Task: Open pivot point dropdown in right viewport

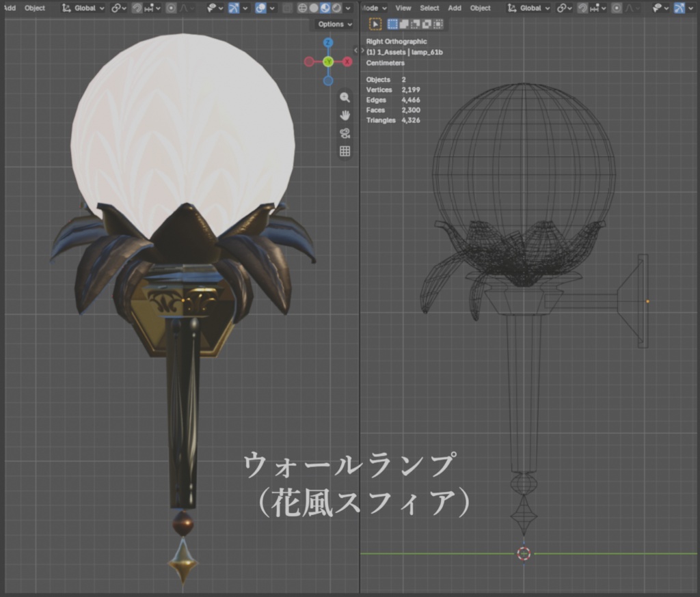Action: [564, 8]
